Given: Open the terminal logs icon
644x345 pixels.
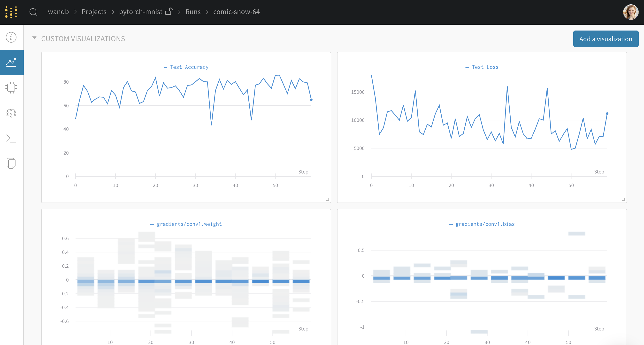Looking at the screenshot, I should (11, 138).
